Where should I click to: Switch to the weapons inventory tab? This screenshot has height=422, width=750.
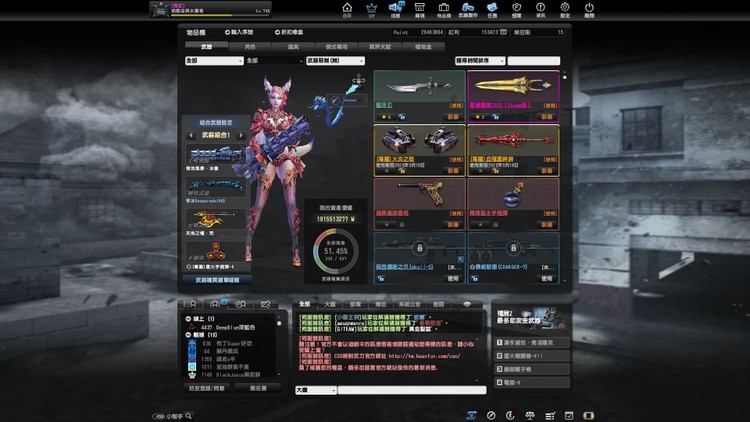point(207,47)
